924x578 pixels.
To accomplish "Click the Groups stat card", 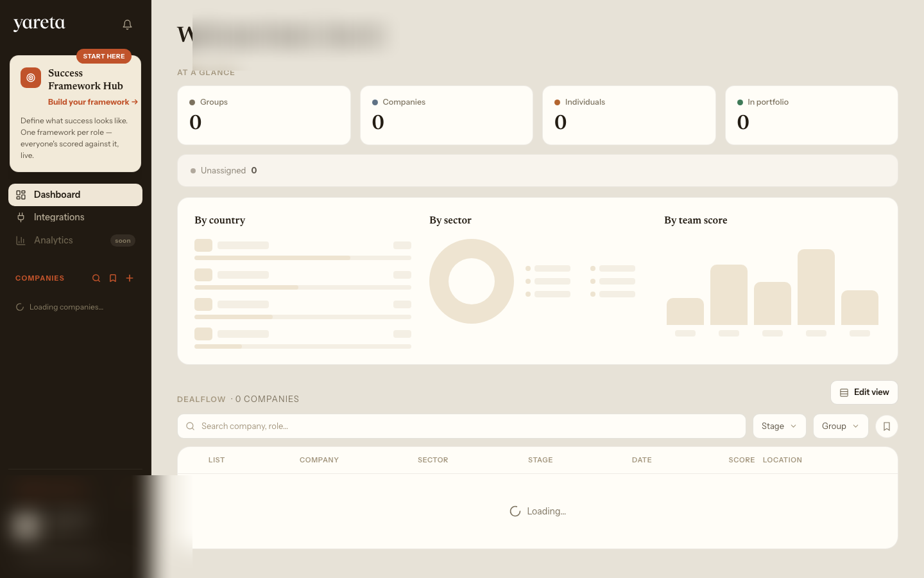I will pyautogui.click(x=264, y=115).
